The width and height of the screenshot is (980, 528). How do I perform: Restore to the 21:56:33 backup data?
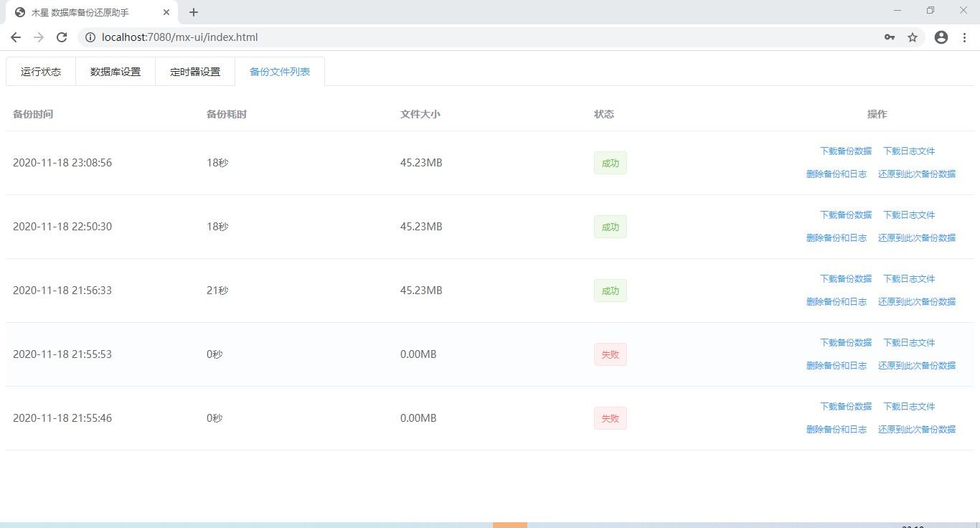coord(917,302)
